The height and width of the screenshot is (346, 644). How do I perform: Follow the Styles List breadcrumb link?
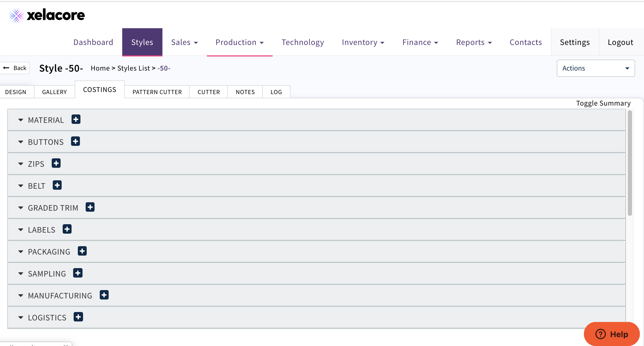[x=133, y=68]
